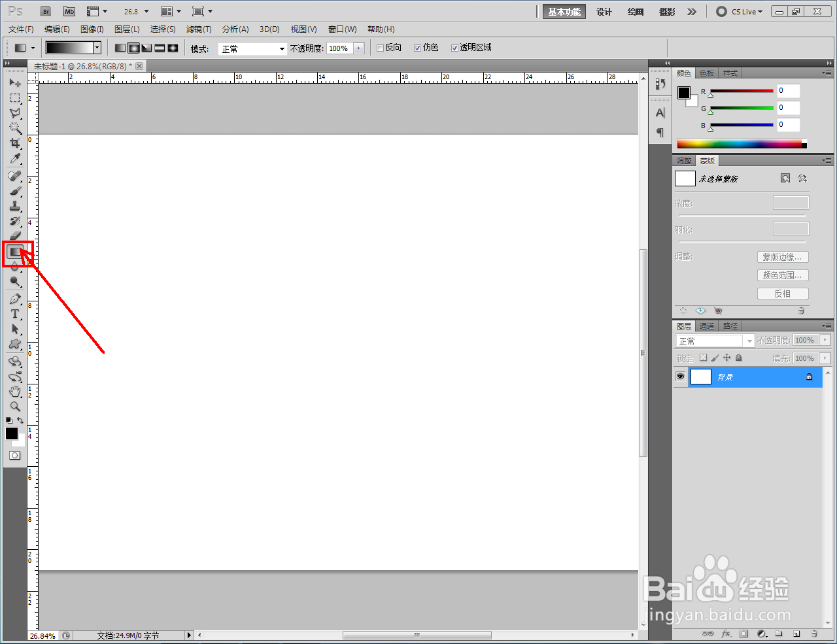837x644 pixels.
Task: Expand the gradient preset picker arrow
Action: 97,48
